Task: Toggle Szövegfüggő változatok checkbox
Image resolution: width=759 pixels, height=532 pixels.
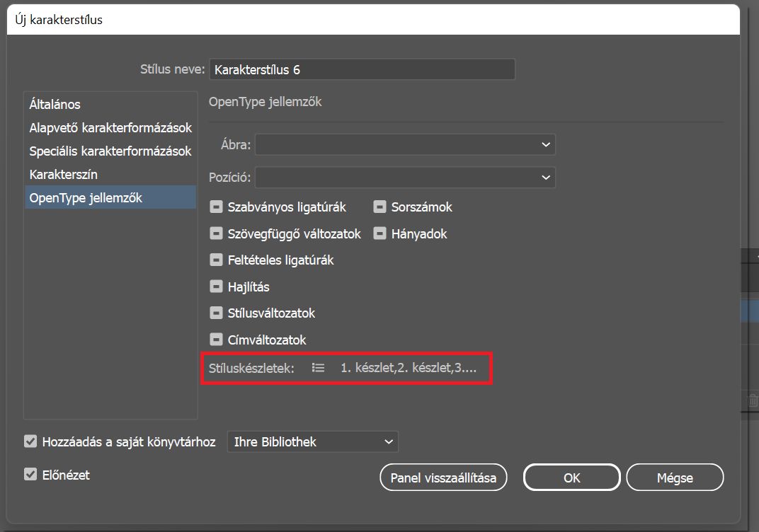Action: [216, 233]
